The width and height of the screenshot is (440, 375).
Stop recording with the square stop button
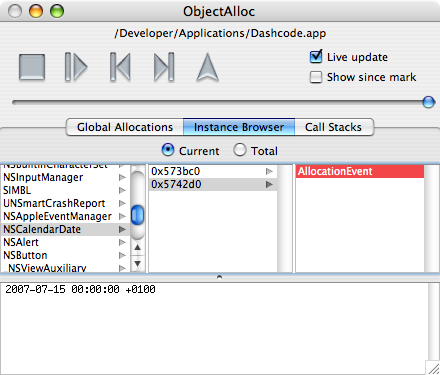click(x=32, y=67)
